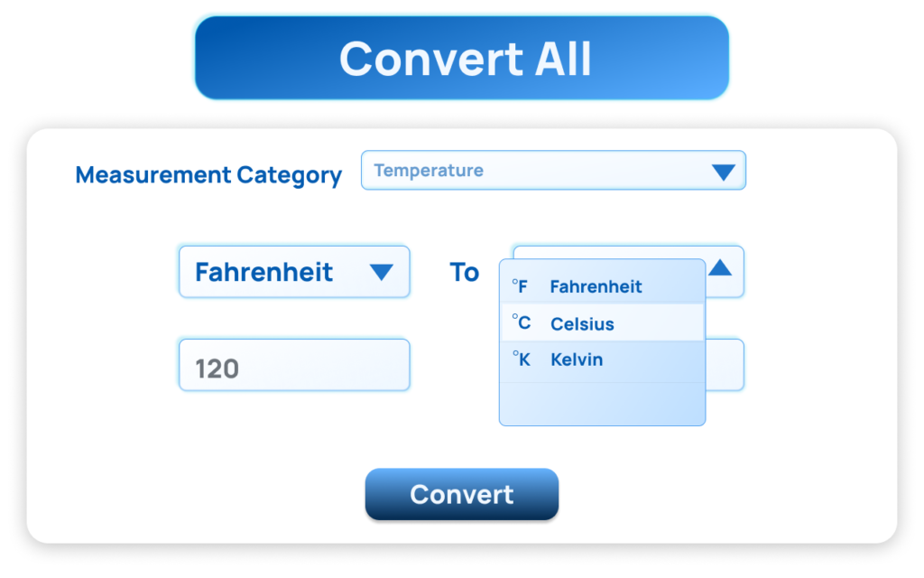Click the °F symbol in the list
This screenshot has height=578, width=924.
coord(520,286)
